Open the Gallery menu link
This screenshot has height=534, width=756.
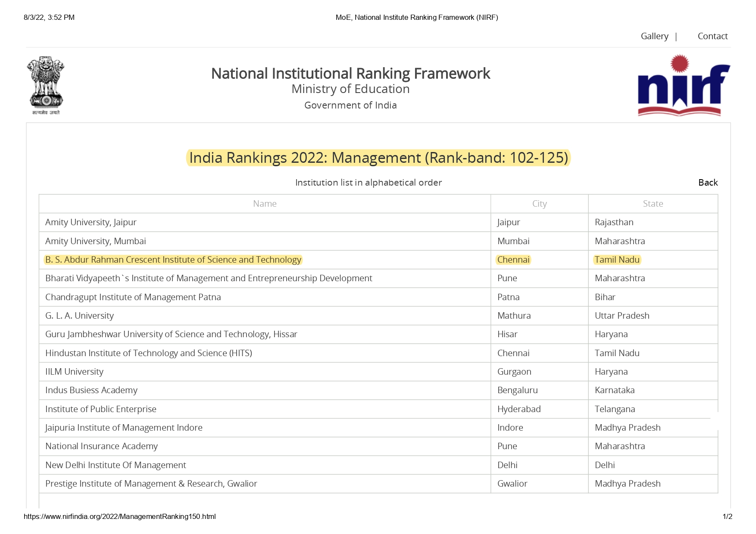[x=654, y=36]
